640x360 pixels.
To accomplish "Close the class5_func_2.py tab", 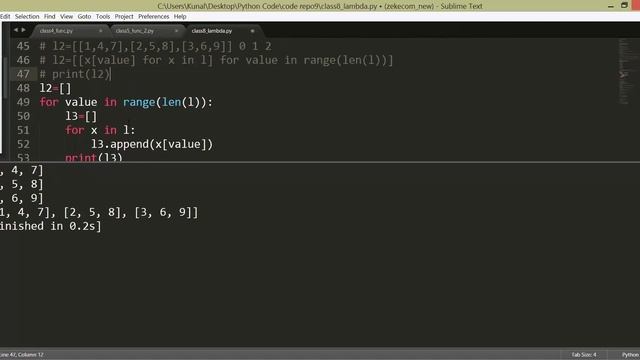I will tap(176, 31).
